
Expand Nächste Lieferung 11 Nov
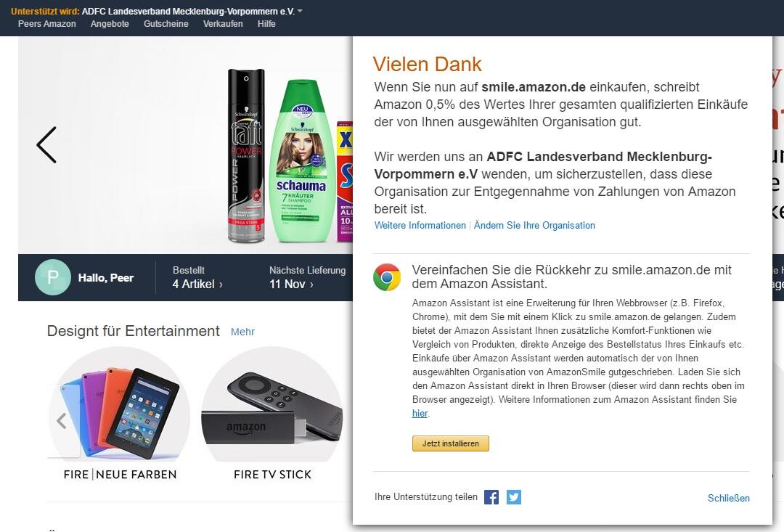(x=307, y=277)
